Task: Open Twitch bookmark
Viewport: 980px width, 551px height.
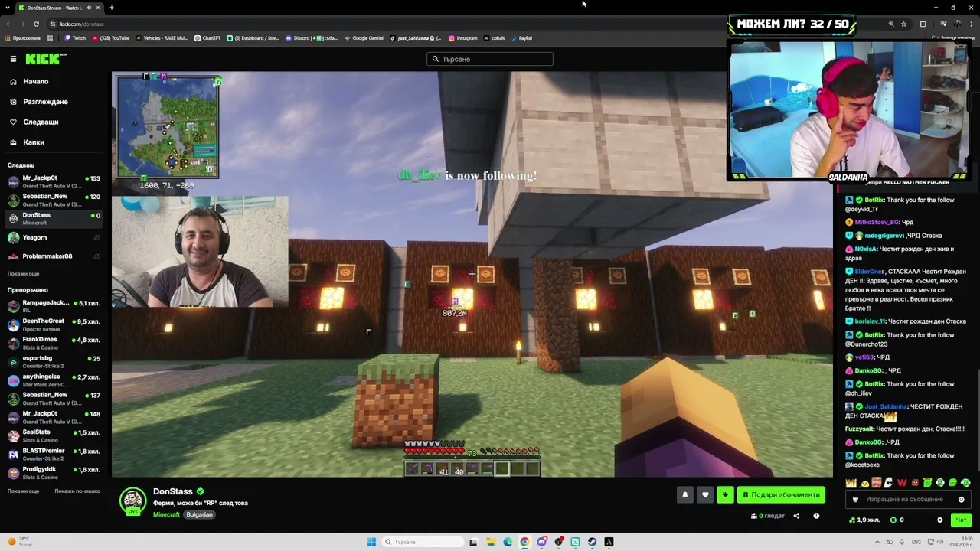Action: [x=75, y=38]
